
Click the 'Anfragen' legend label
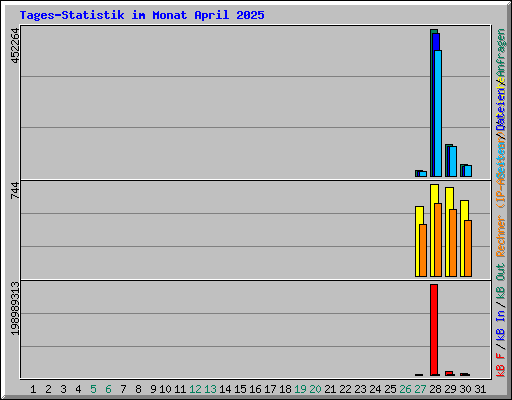pos(501,53)
